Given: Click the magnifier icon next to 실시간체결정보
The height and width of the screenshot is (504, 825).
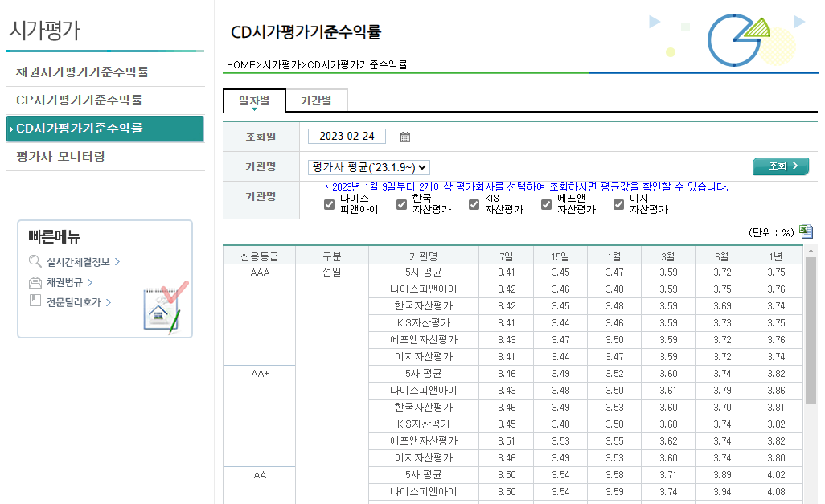Looking at the screenshot, I should pyautogui.click(x=36, y=260).
